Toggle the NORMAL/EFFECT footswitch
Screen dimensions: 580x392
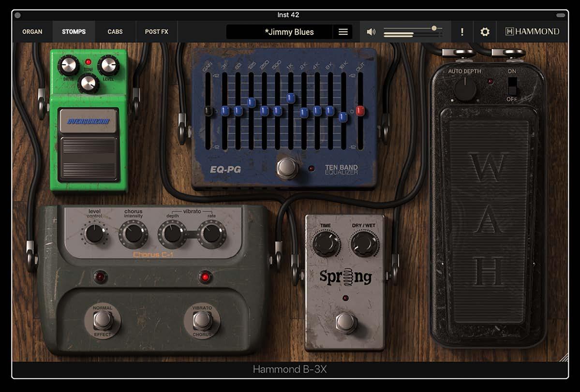click(x=103, y=320)
